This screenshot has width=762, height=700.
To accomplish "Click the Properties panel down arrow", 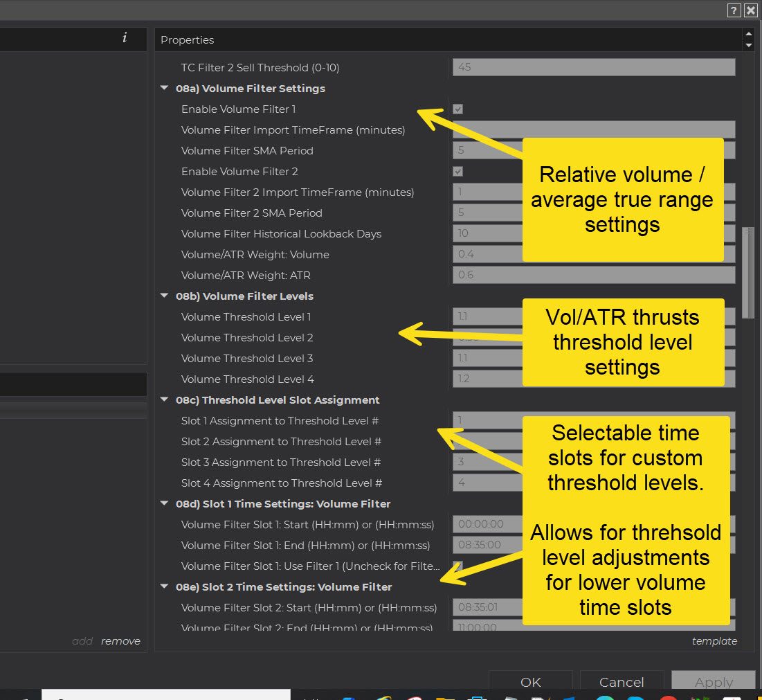I will point(747,46).
